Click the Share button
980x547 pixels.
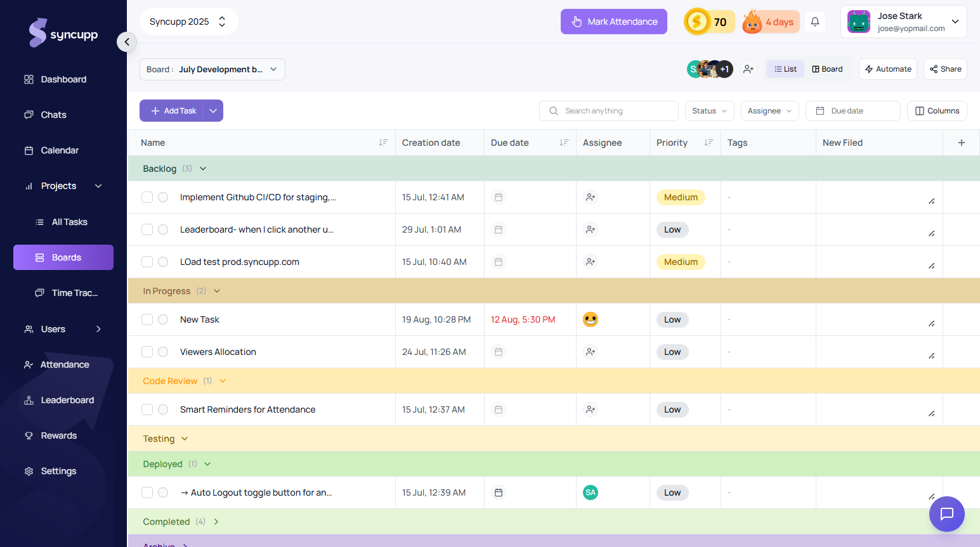coord(945,69)
